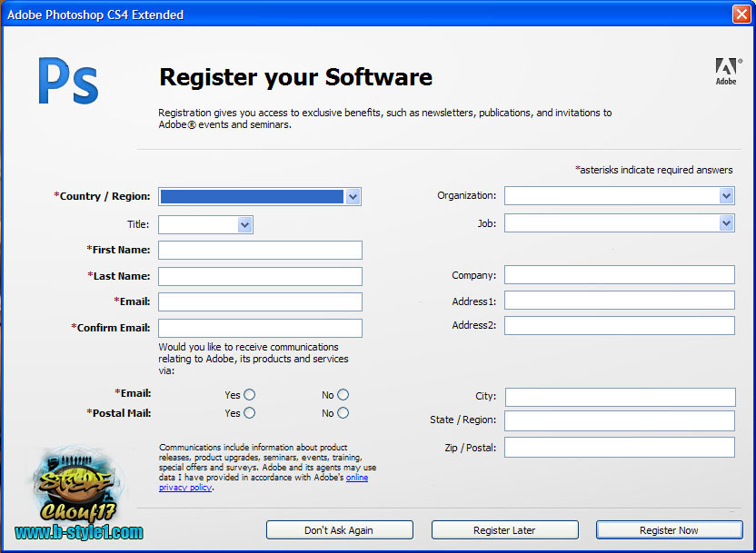Focus the Last Name field

261,276
